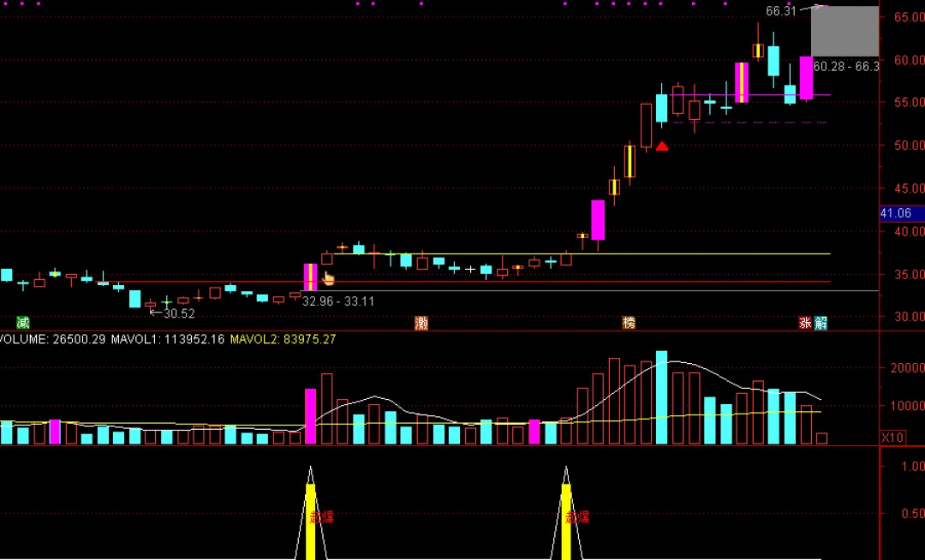This screenshot has height=560, width=925.
Task: Click the 30.52 low price label
Action: click(x=179, y=313)
